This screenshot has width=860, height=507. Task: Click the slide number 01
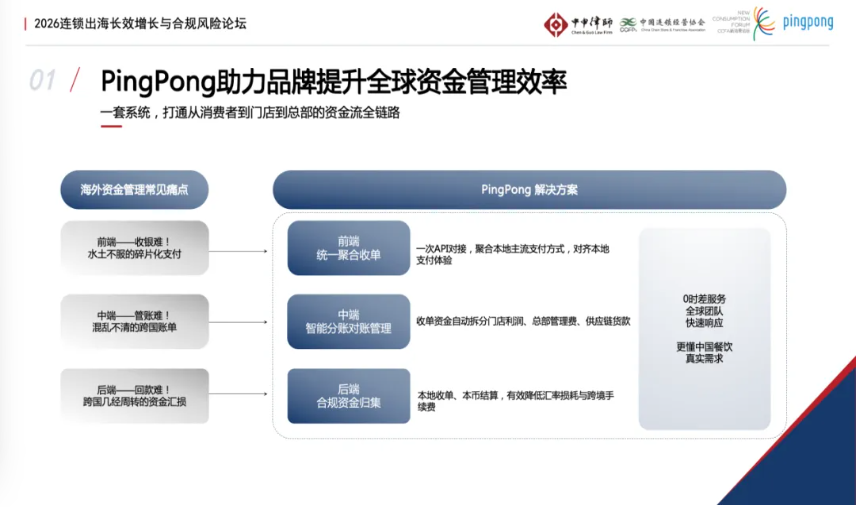tap(42, 80)
